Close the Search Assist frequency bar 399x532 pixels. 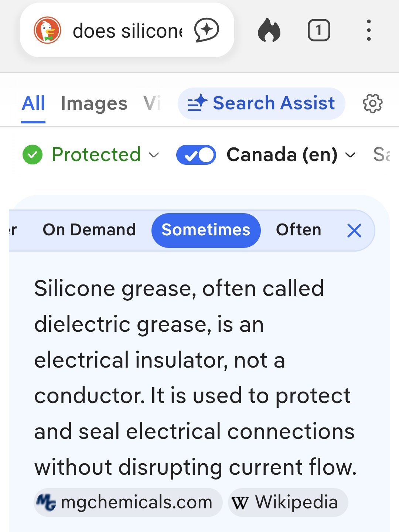coord(354,231)
